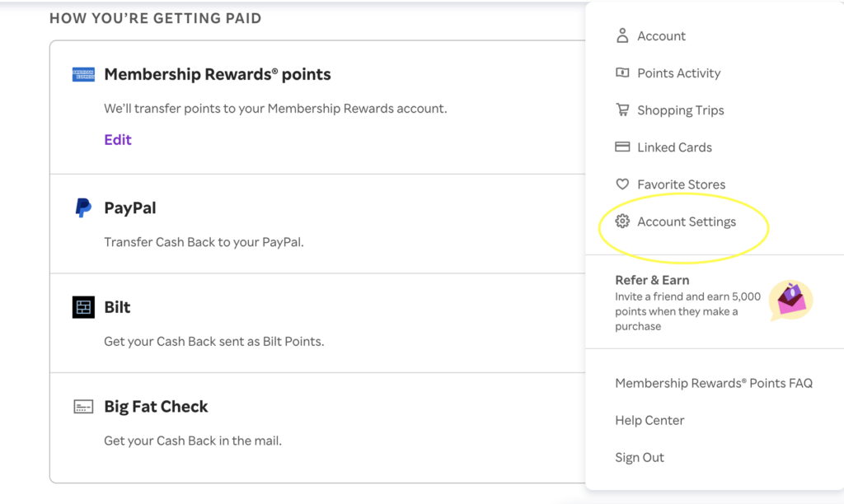Screen dimensions: 844x504
Task: Click the Shopping Trips cart icon
Action: tap(622, 110)
